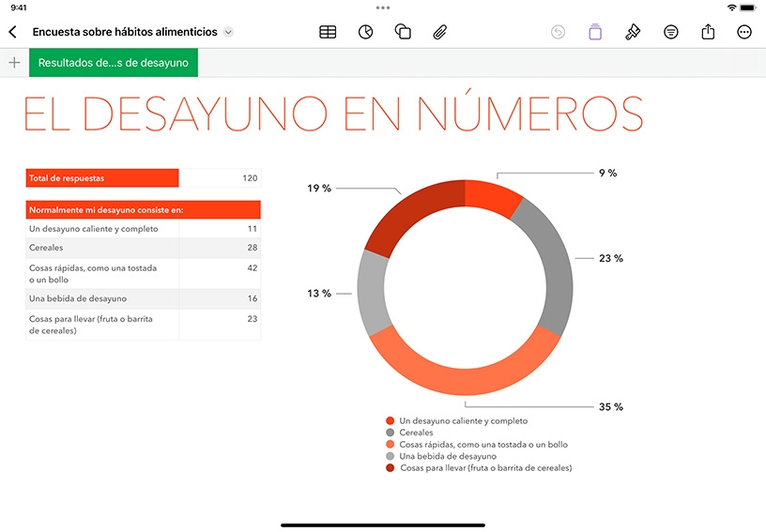Open the chart insert menu
766x532 pixels.
365,32
